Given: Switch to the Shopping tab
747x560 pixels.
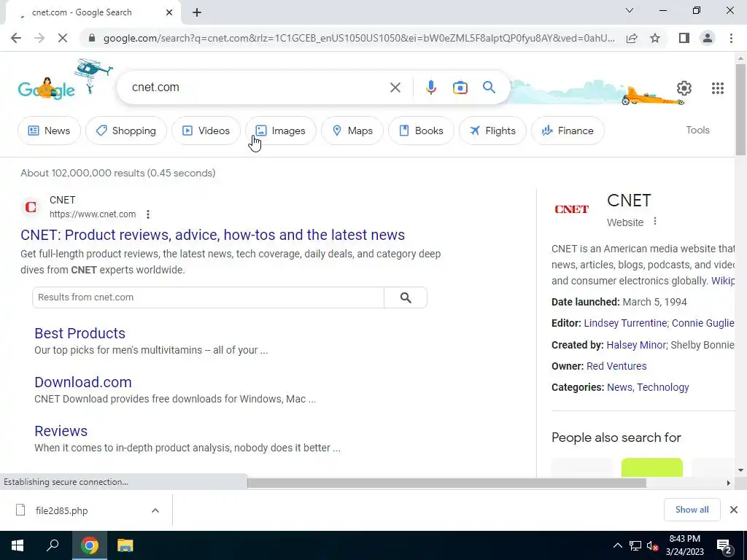Looking at the screenshot, I should coord(126,131).
